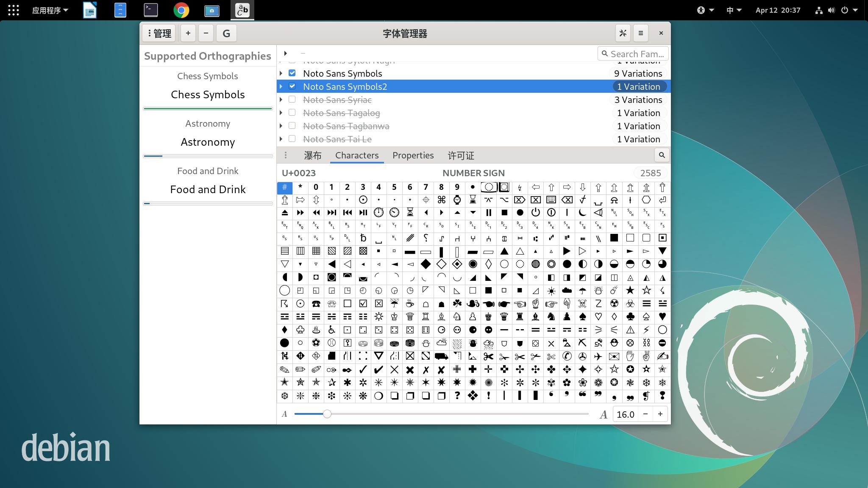Select the hot beverage cup glyph
Screen dimensions: 868x488
pos(410,304)
